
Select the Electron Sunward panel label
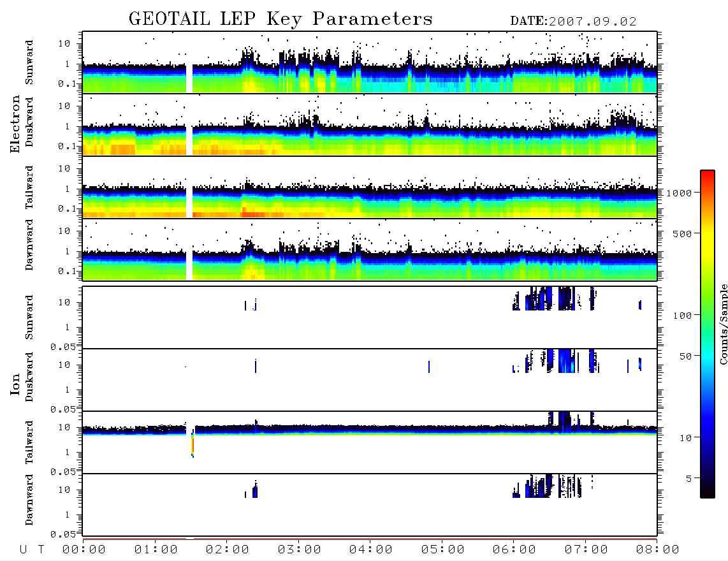pyautogui.click(x=29, y=62)
